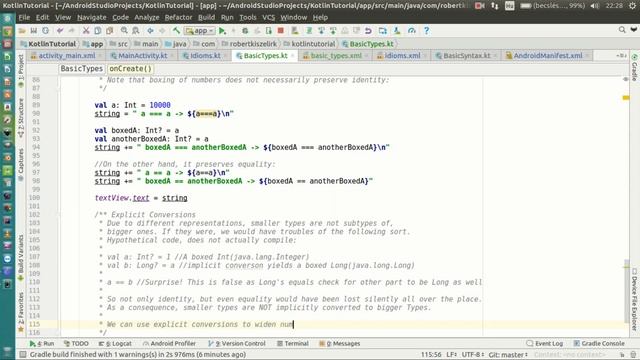This screenshot has height=360, width=640.
Task: Open the Version Control tool window
Action: 237,344
